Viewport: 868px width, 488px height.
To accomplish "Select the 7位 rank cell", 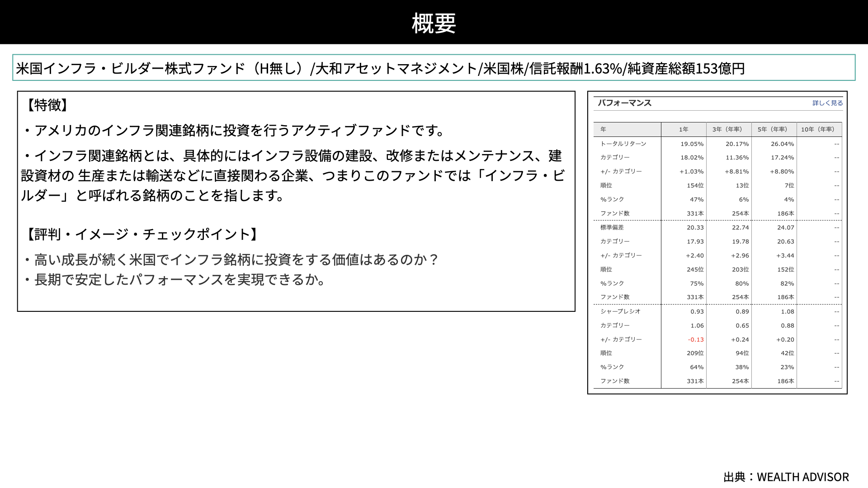I will pos(789,186).
